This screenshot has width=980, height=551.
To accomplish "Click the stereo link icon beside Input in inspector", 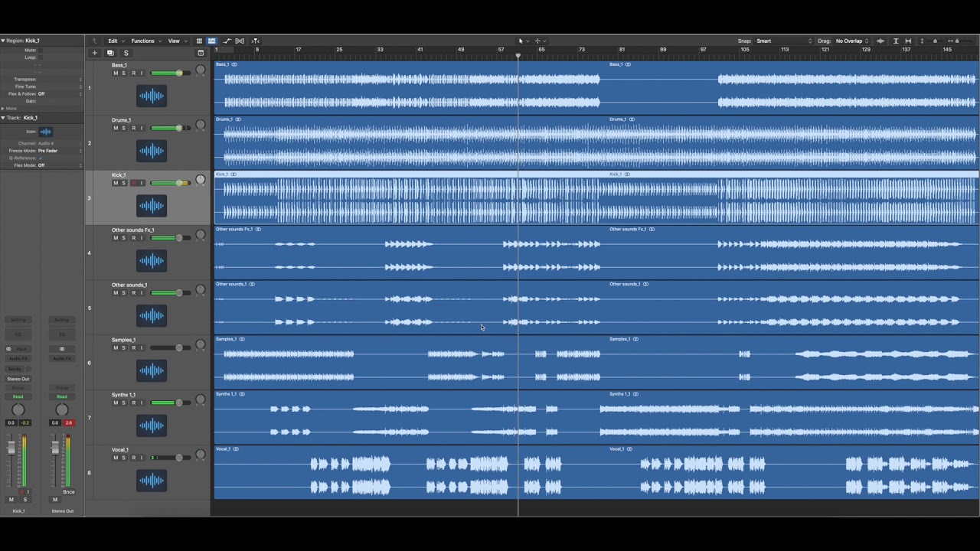I will click(x=8, y=349).
